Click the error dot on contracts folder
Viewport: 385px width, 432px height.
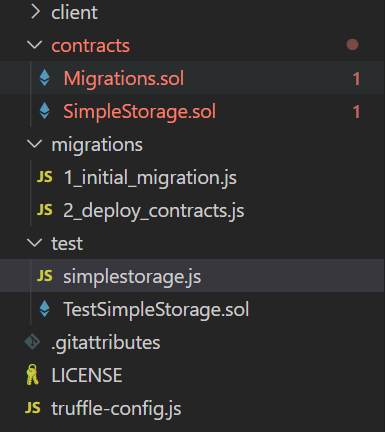coord(352,45)
